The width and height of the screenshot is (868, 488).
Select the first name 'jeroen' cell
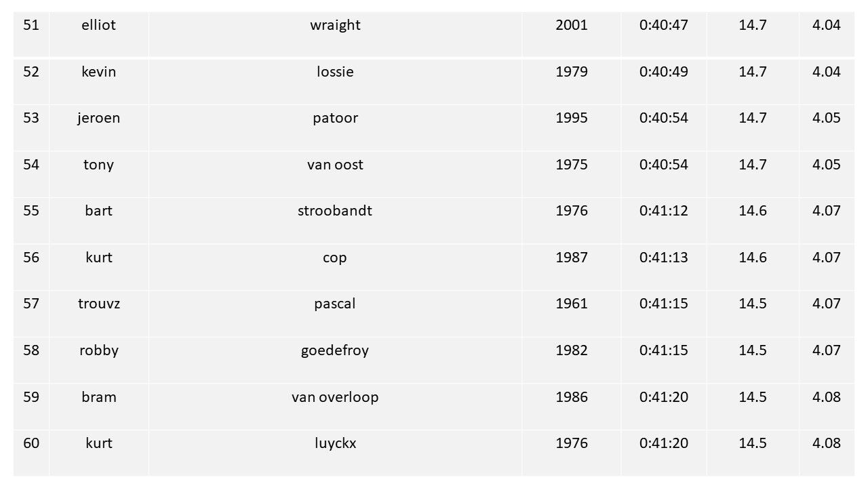click(x=99, y=118)
